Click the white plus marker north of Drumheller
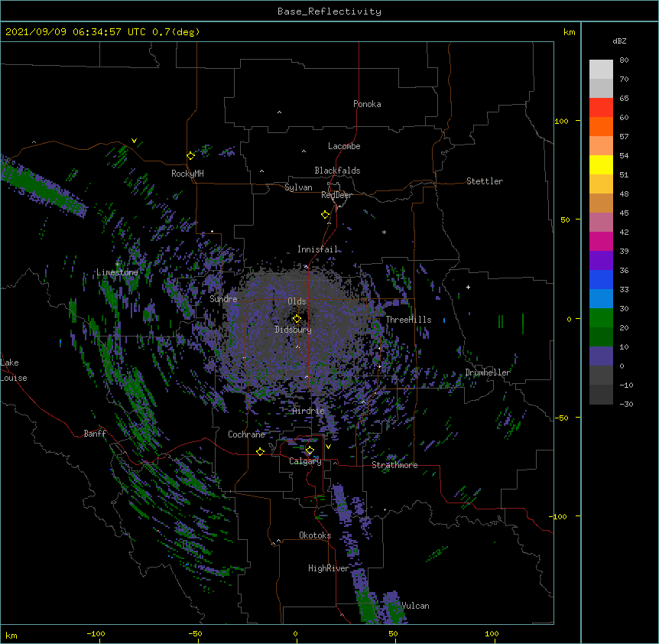This screenshot has width=659, height=644. coord(468,287)
